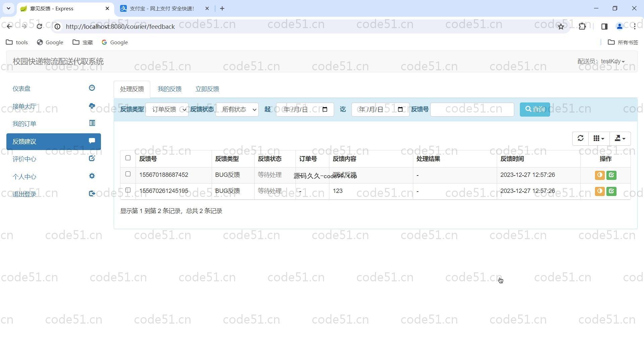The width and height of the screenshot is (644, 345).
Task: Click the 讫 end date field
Action: (380, 110)
